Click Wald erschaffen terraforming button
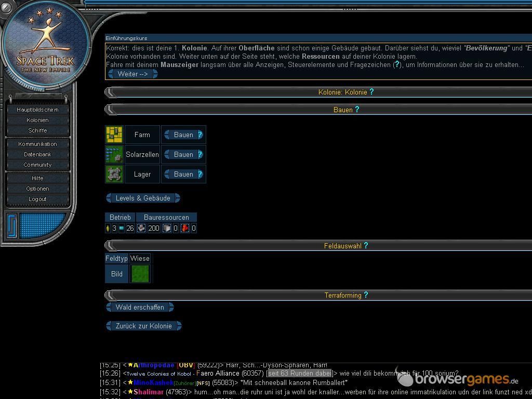 click(x=140, y=308)
